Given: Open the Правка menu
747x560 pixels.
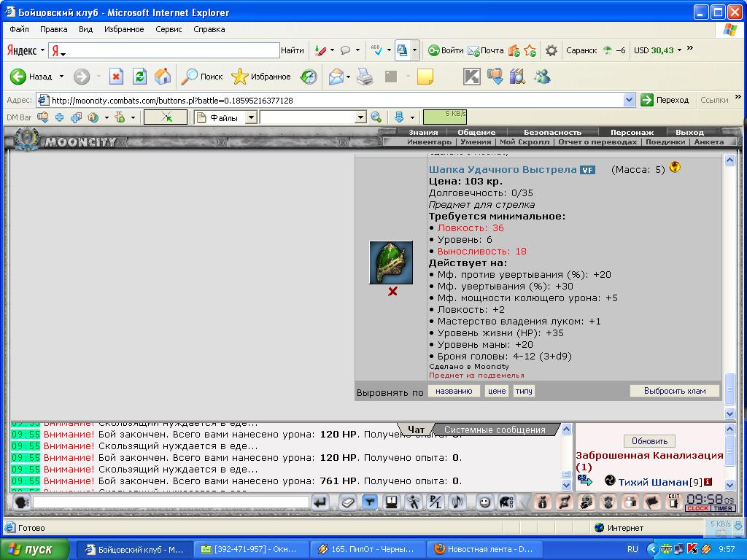Looking at the screenshot, I should tap(53, 29).
